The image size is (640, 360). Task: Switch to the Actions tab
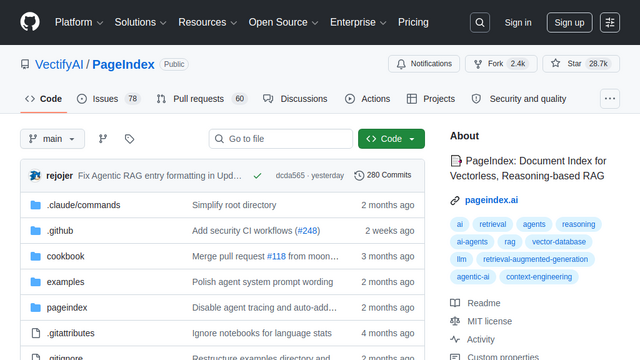click(x=367, y=99)
